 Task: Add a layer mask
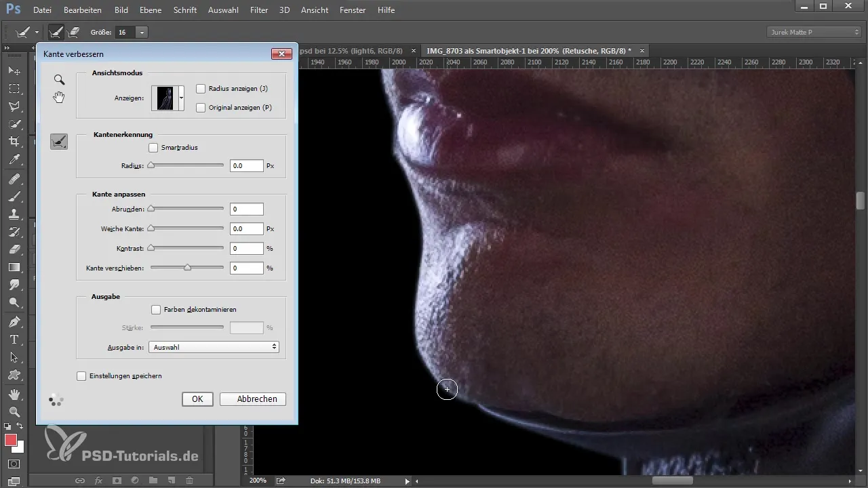117,481
